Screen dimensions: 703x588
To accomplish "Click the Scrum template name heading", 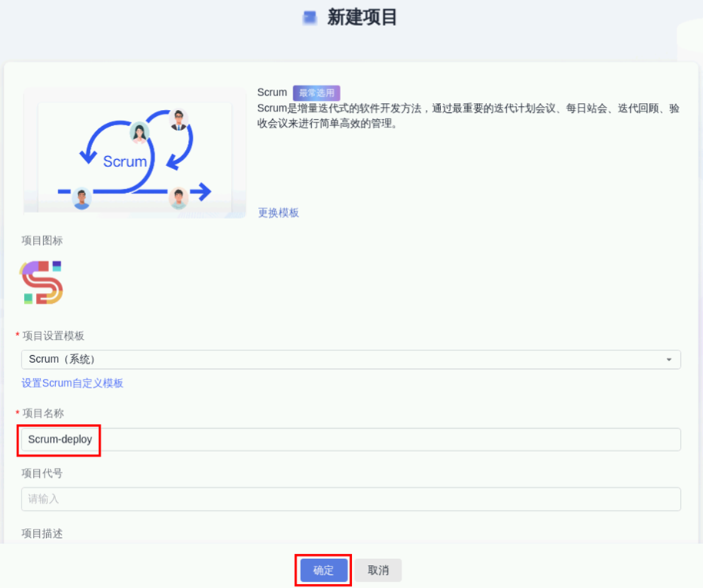I will click(x=272, y=92).
